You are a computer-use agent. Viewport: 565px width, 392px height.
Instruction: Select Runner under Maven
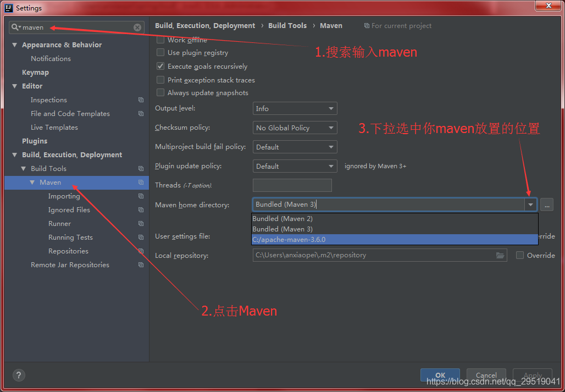point(59,223)
